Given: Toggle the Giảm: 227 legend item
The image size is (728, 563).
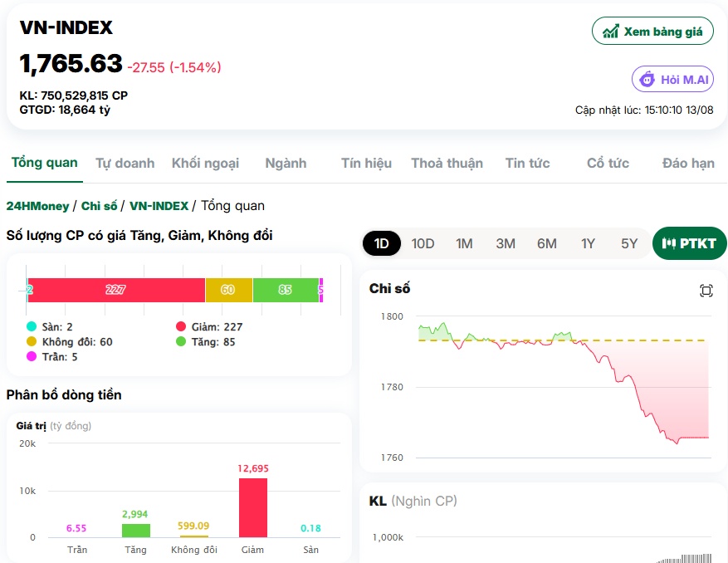Looking at the screenshot, I should coord(209,326).
